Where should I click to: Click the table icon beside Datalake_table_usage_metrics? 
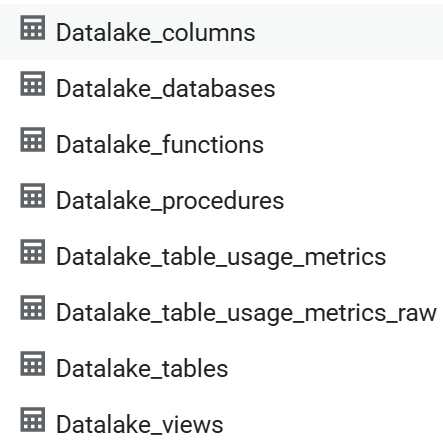tap(33, 252)
